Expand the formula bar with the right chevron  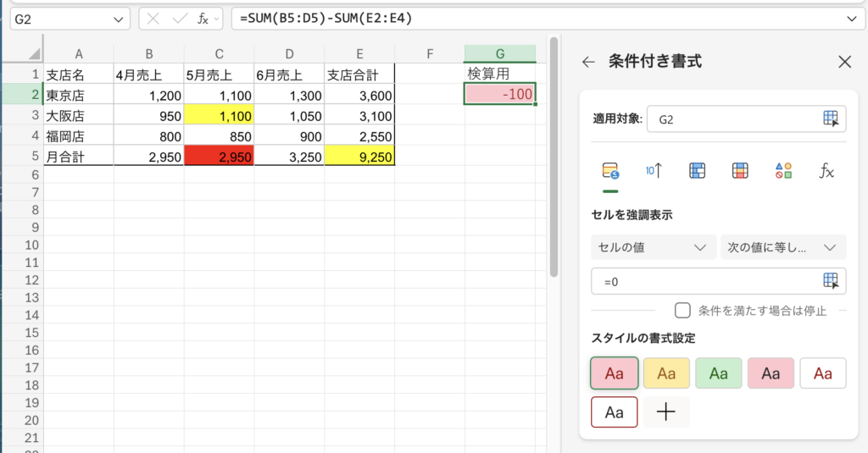[x=851, y=19]
